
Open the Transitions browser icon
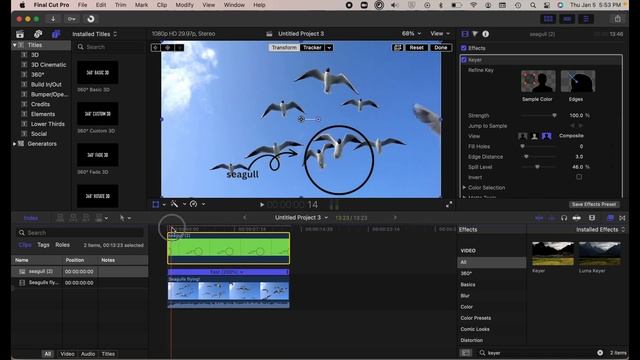622,218
